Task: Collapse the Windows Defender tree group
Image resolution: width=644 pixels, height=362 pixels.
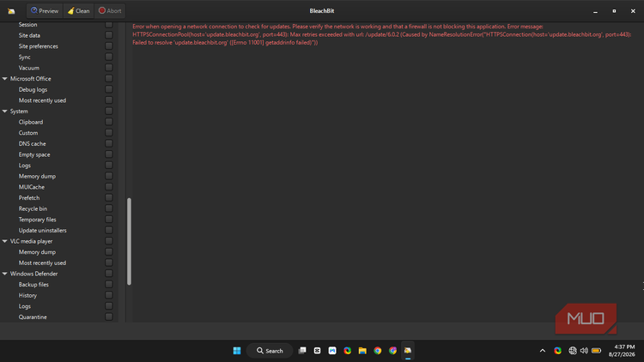Action: coord(5,274)
